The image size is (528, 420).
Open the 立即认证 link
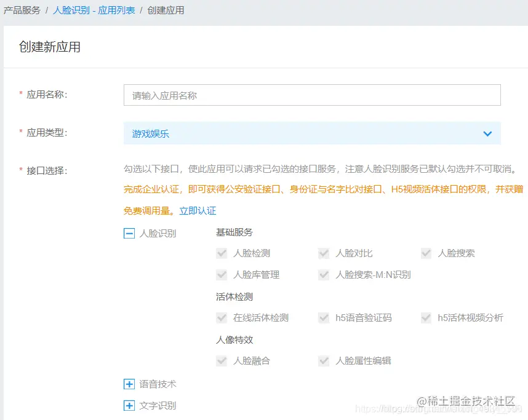point(198,211)
